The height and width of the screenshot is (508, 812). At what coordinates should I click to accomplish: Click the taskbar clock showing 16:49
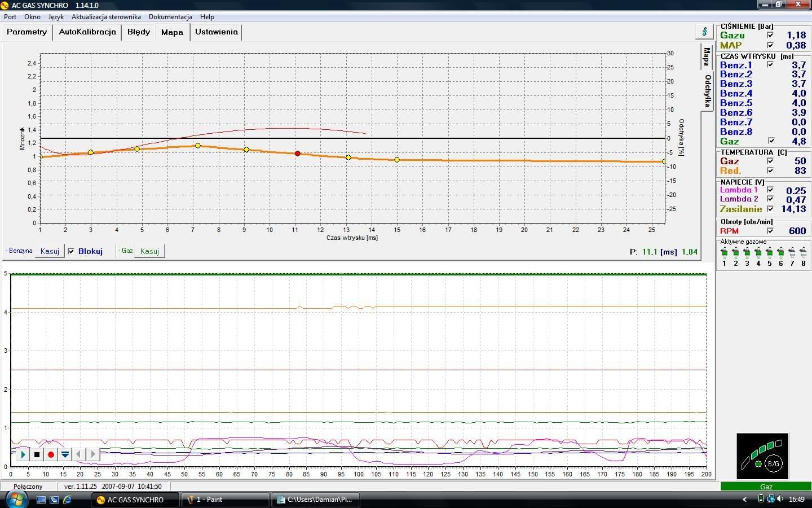(797, 500)
